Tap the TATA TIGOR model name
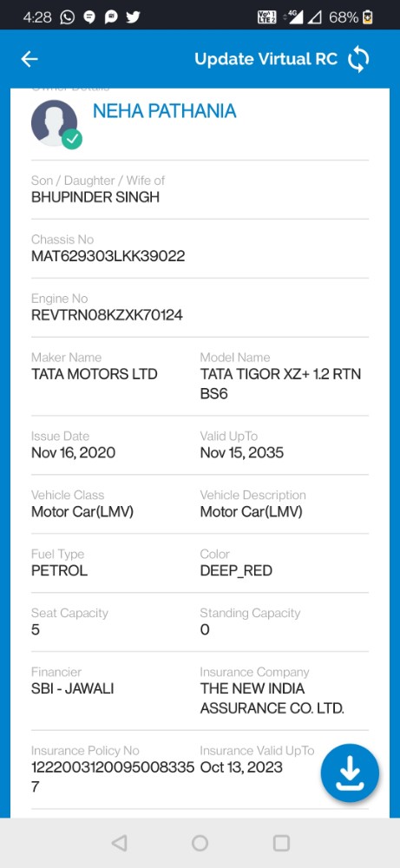 click(x=280, y=384)
